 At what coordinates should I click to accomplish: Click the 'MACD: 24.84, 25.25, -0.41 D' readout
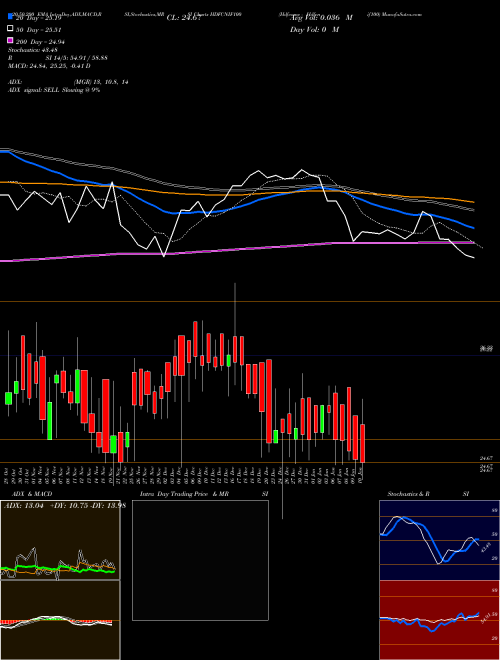click(x=49, y=66)
